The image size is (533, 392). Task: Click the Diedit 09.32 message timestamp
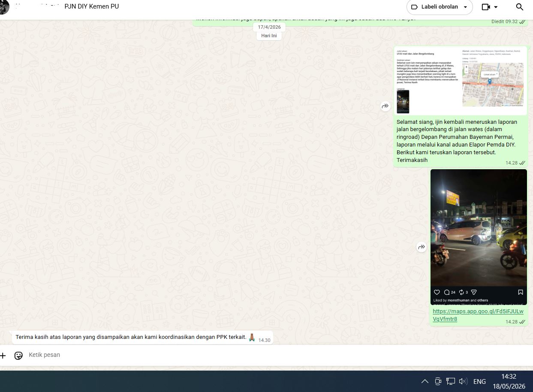(504, 21)
